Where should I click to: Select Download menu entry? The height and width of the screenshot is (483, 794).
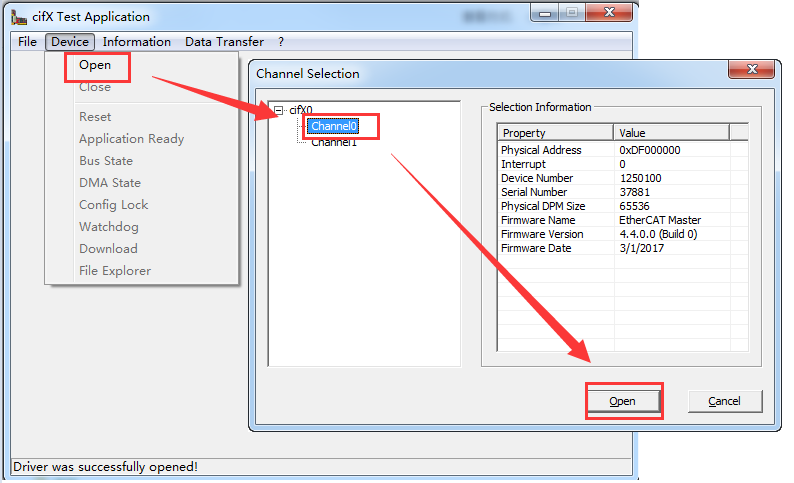click(x=108, y=249)
